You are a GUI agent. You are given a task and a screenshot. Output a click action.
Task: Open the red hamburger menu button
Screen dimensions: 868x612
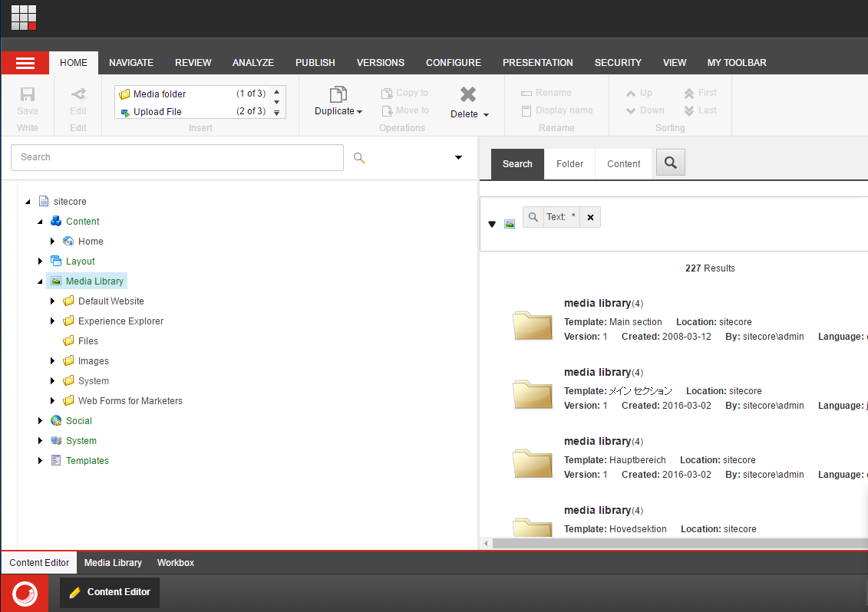coord(25,63)
